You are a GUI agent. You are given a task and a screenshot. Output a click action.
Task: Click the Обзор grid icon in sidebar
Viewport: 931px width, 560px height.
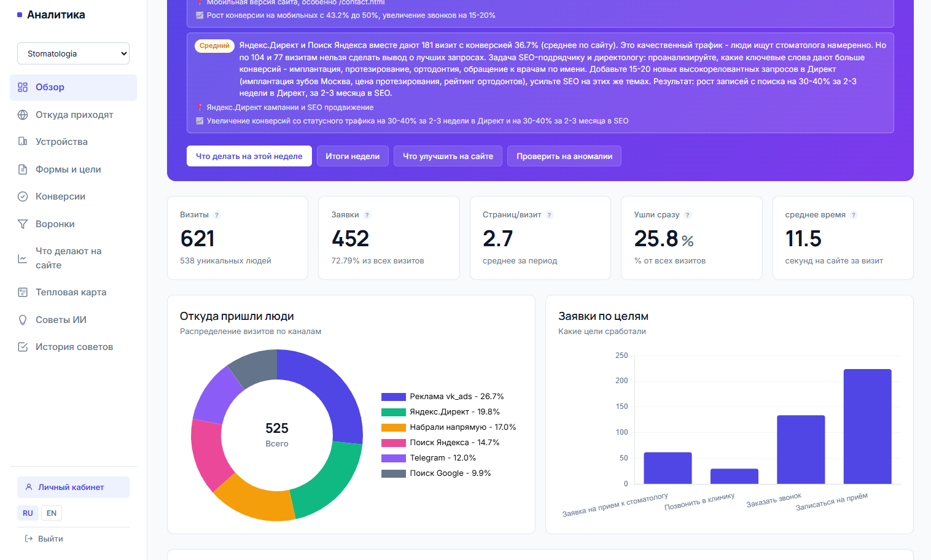23,87
